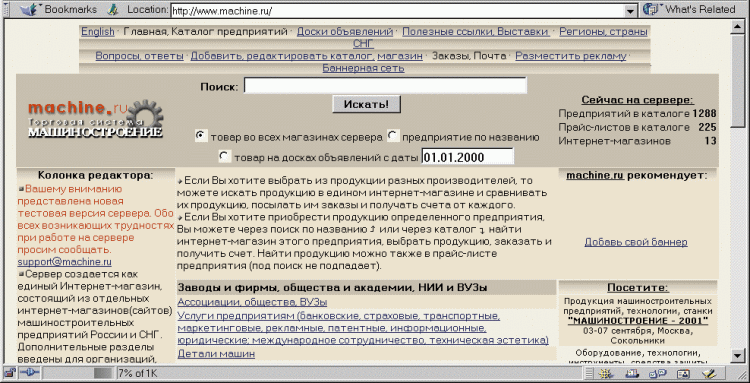Click the vertical scrollbar down arrow
Viewport: 750px width, 383px height.
(738, 355)
